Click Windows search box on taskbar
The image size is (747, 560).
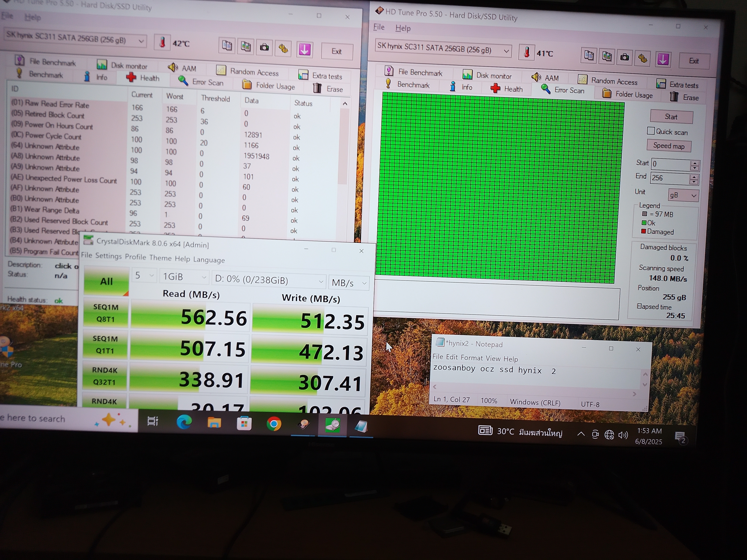pos(69,418)
